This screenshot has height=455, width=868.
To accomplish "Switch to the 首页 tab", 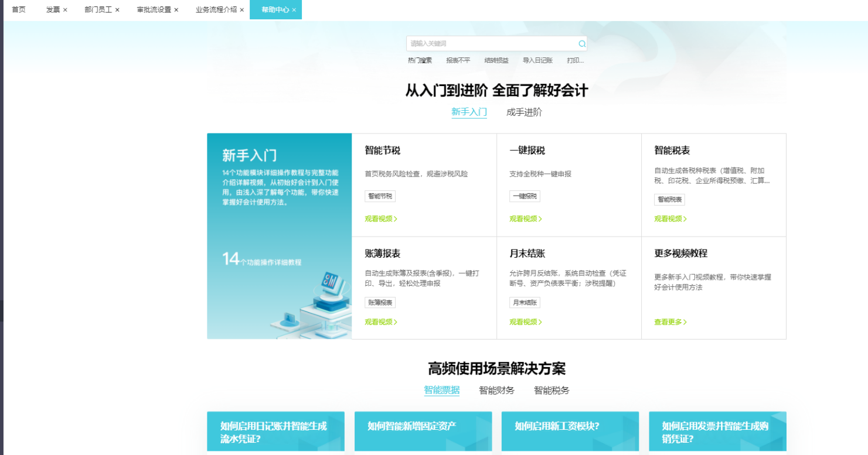I will [19, 10].
